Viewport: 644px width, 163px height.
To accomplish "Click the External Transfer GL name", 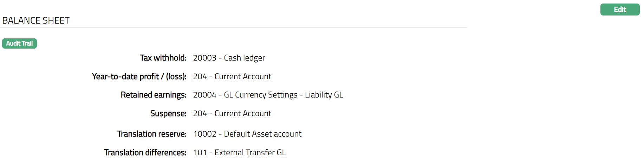I will tap(250, 152).
